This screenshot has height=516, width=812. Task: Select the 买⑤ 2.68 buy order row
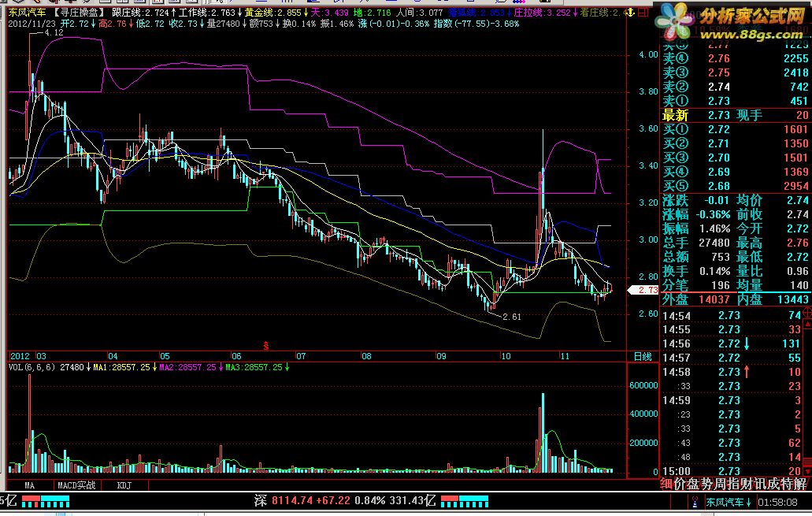click(x=736, y=185)
